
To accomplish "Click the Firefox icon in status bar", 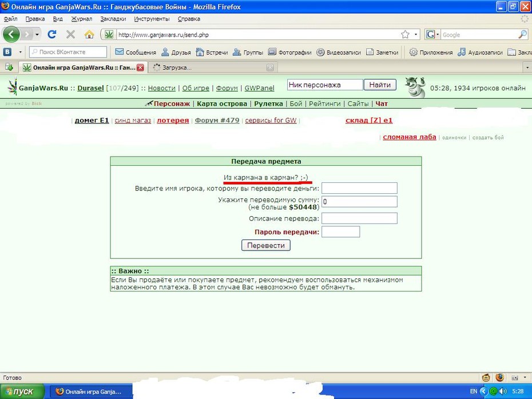I will (x=499, y=377).
